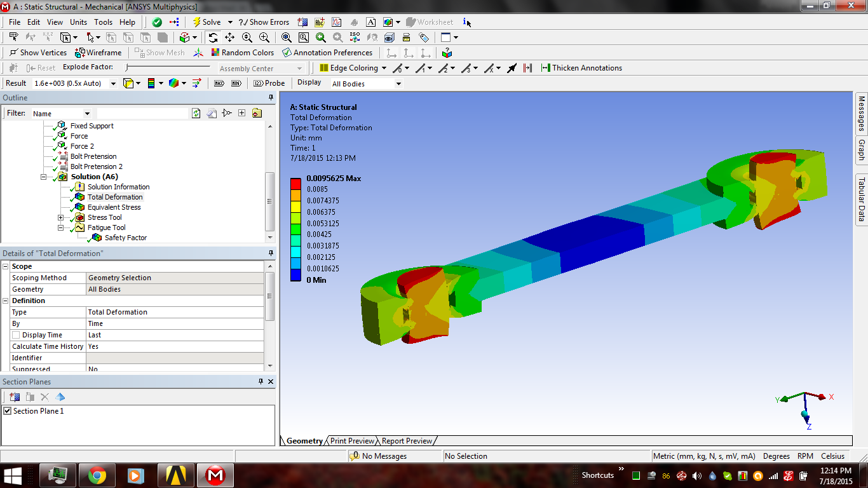Viewport: 868px width, 488px height.
Task: Switch to ISO isometric view
Action: point(355,37)
